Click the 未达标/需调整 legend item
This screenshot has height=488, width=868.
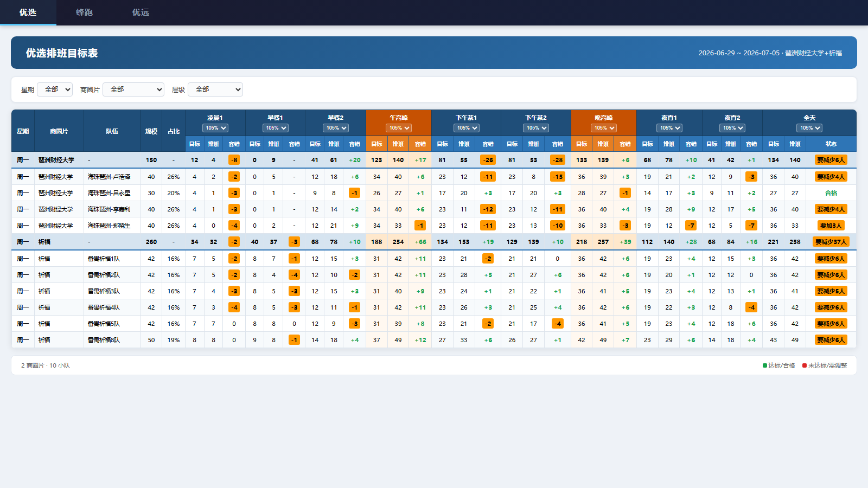coord(825,365)
